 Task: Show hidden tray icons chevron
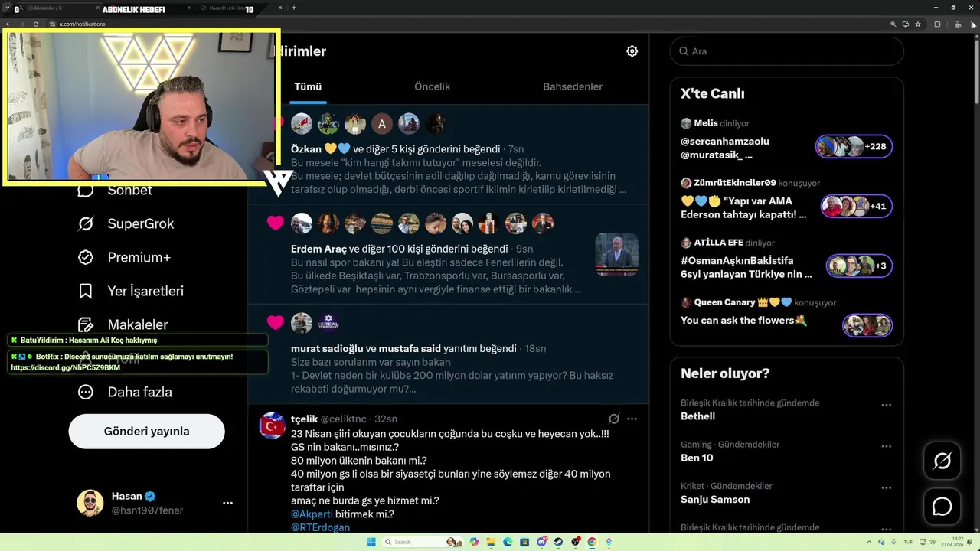pyautogui.click(x=869, y=542)
